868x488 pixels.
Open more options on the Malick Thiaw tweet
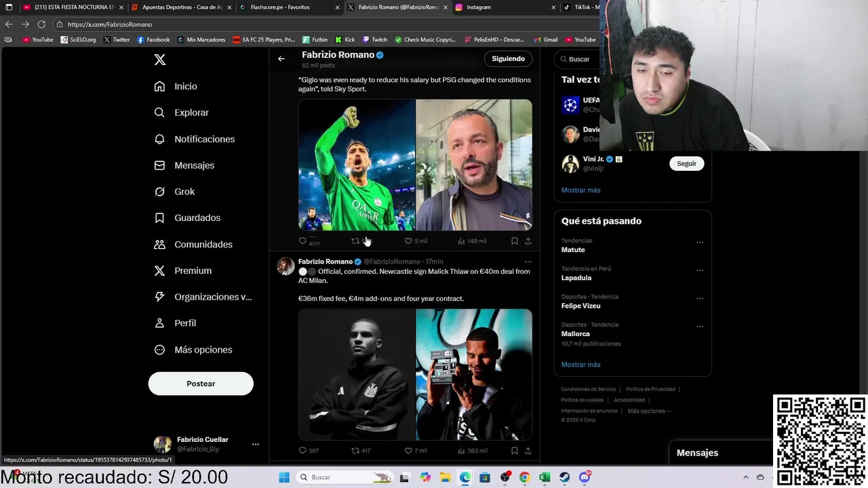click(528, 262)
